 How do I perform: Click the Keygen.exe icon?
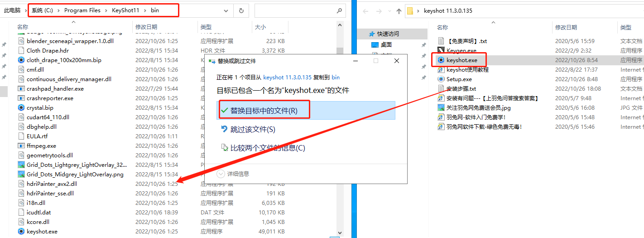pyautogui.click(x=441, y=50)
